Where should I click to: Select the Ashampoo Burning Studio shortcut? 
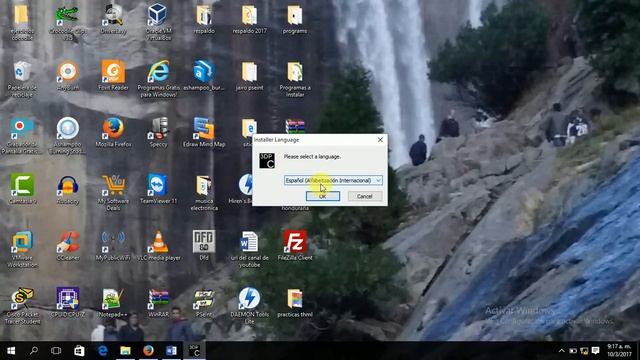[68, 136]
